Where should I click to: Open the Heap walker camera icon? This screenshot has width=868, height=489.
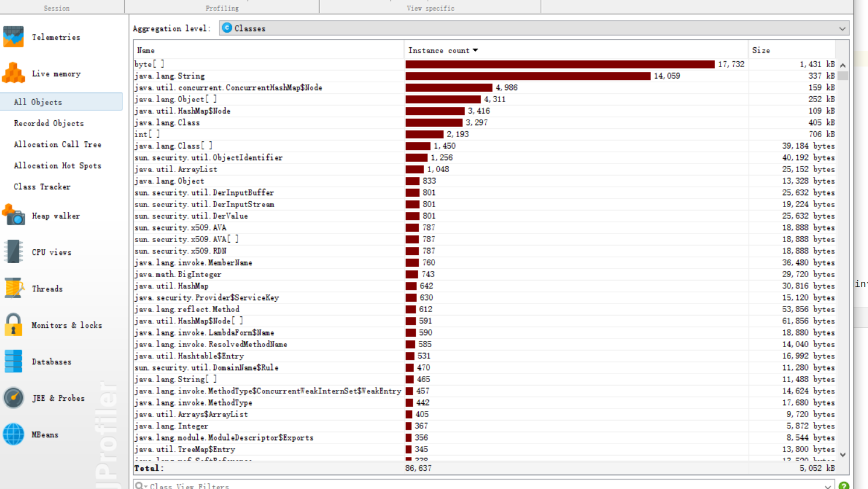pos(13,215)
